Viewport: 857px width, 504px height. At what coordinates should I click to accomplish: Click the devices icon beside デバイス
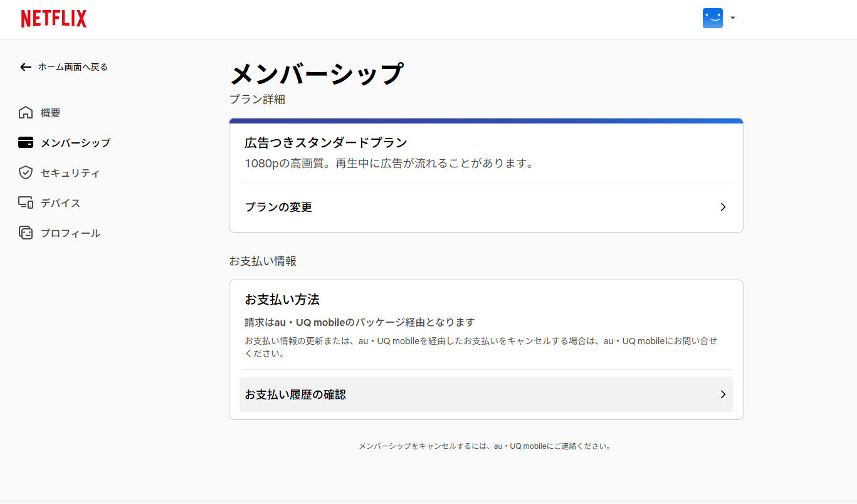point(25,202)
